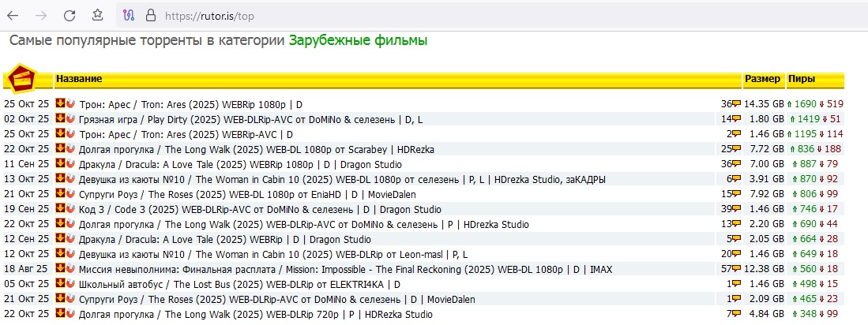Reload the page with the refresh icon

70,16
